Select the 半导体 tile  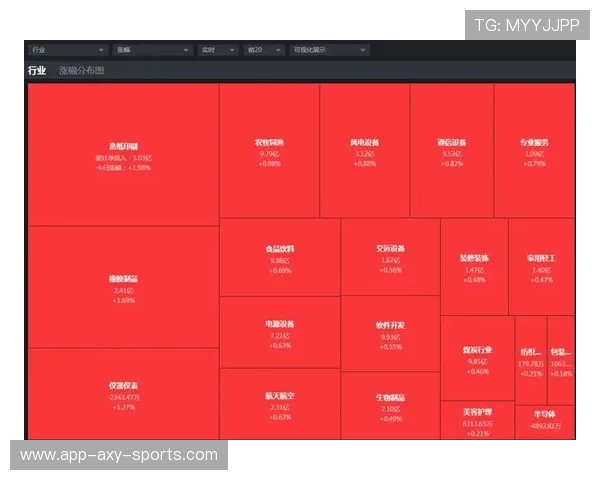coord(545,421)
